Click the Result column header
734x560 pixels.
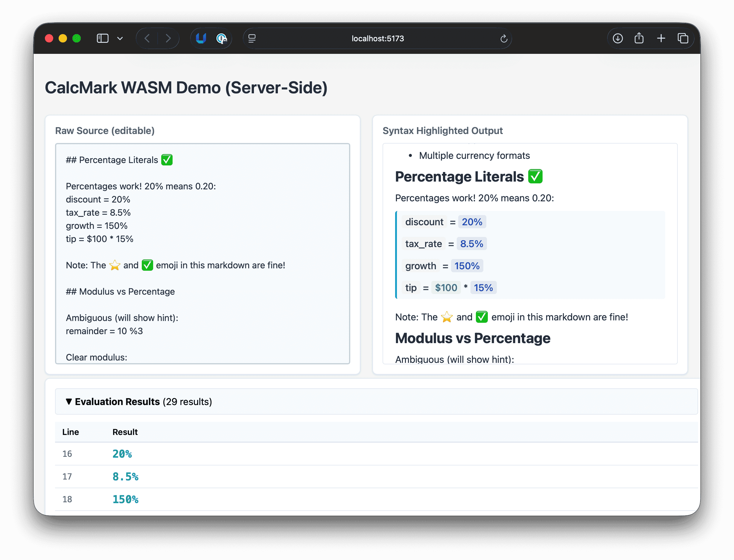click(125, 432)
